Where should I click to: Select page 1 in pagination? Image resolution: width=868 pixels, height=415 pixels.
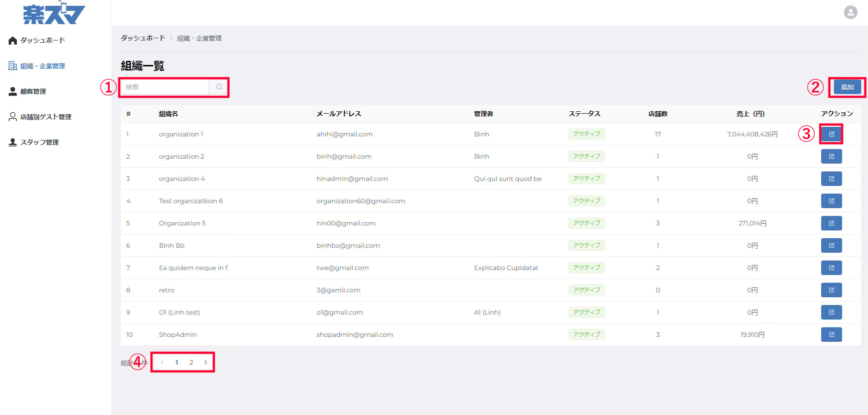pos(177,362)
